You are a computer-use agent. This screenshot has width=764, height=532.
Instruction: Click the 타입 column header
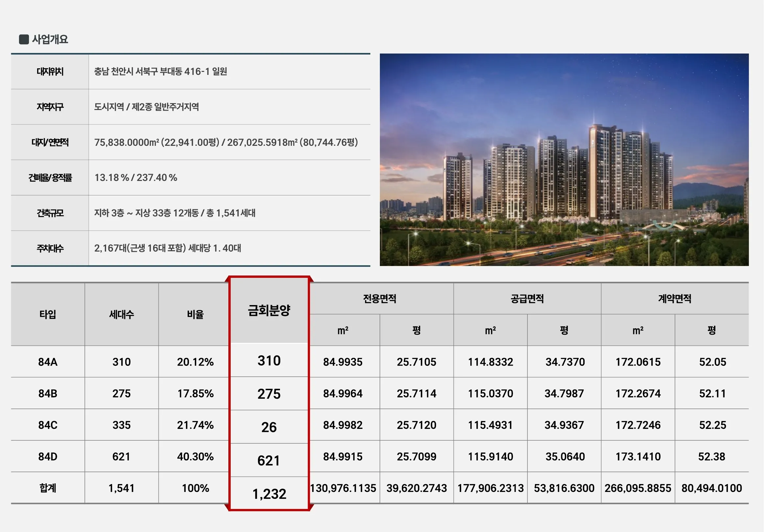coord(48,314)
